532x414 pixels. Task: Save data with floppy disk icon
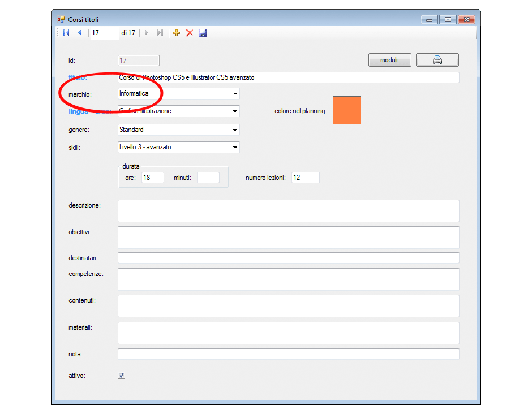click(x=203, y=33)
